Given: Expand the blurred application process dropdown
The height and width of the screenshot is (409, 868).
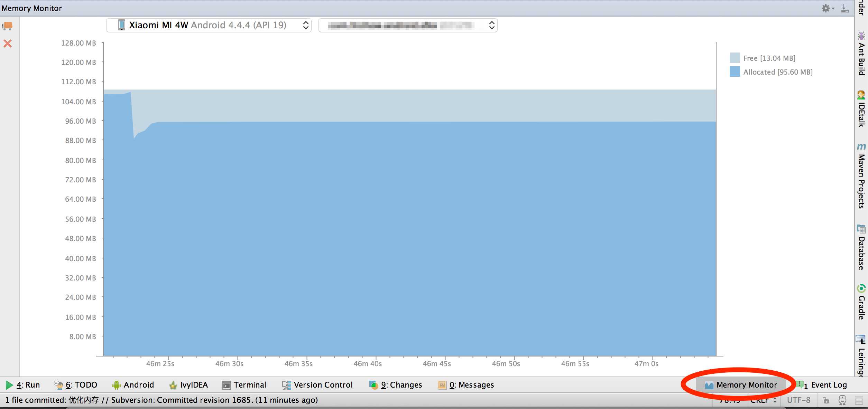Looking at the screenshot, I should (x=408, y=25).
